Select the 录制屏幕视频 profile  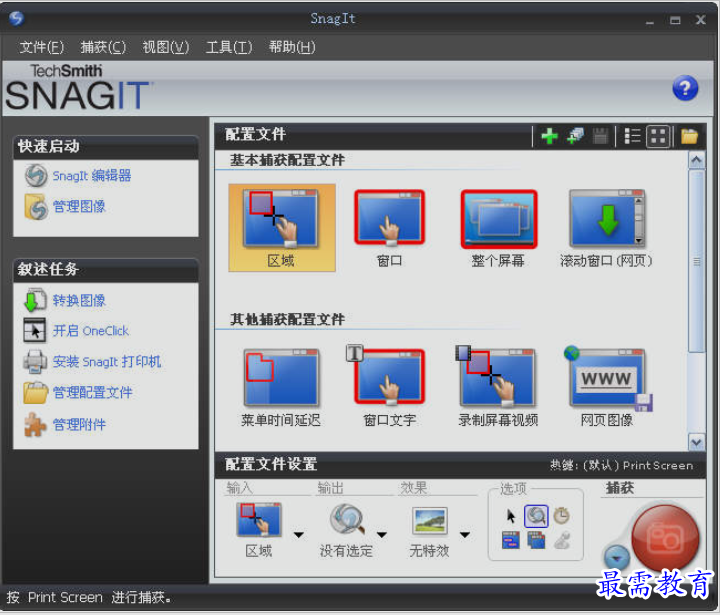click(498, 388)
